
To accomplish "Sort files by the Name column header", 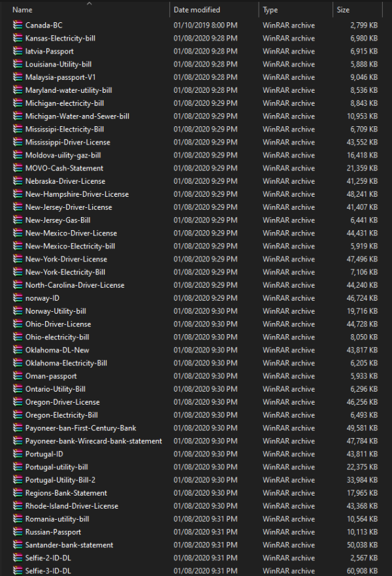I will point(23,10).
